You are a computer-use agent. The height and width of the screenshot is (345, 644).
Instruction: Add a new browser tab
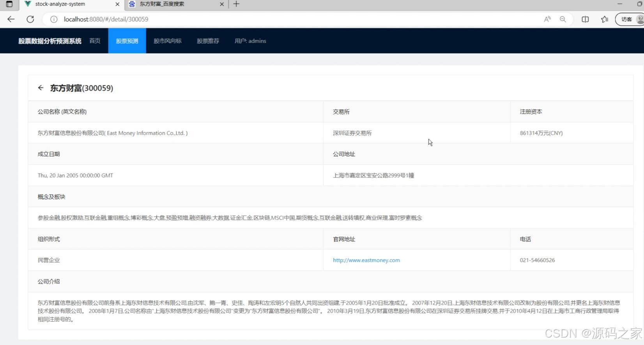pyautogui.click(x=236, y=4)
